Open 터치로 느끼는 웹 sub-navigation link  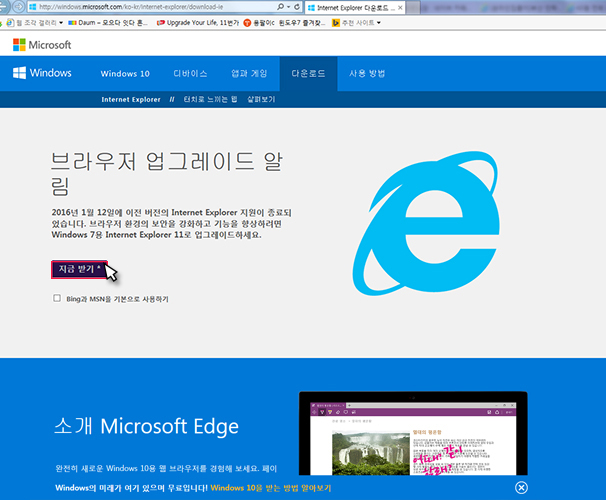210,99
